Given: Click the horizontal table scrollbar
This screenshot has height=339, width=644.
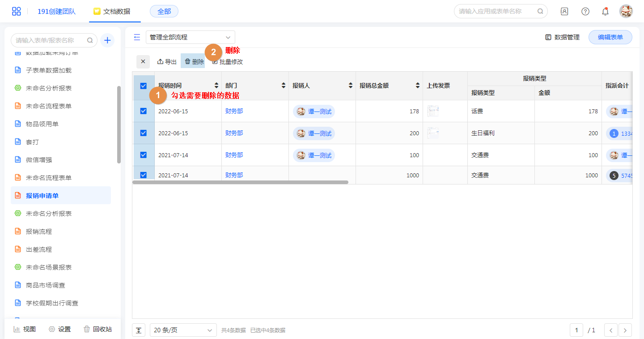Looking at the screenshot, I should point(241,182).
